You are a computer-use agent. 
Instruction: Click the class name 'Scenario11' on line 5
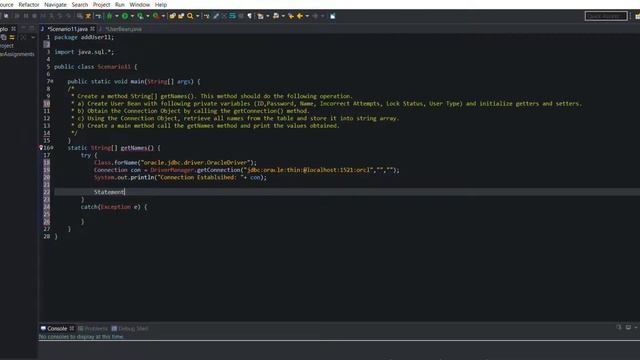(114, 67)
